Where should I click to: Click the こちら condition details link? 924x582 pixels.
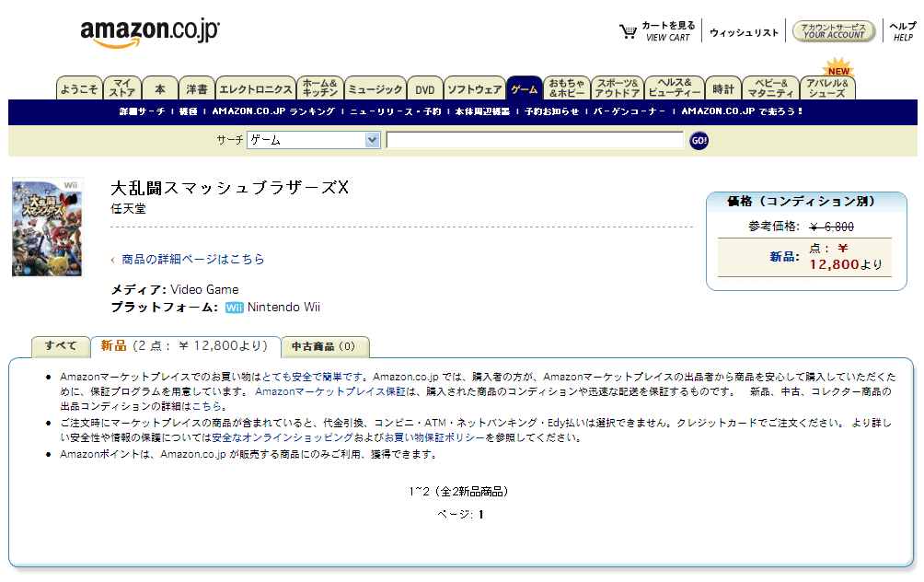point(207,406)
